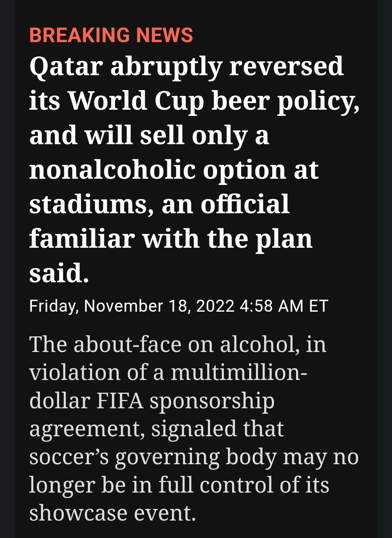Click "Friday" in the timestamp
Viewport: 392px width, 538px height.
tap(53, 306)
